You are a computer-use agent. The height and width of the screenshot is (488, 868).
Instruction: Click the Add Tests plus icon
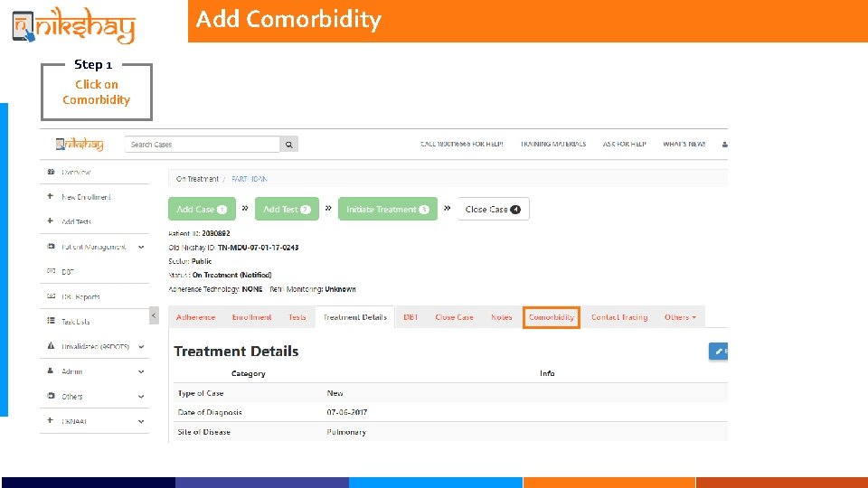click(51, 221)
